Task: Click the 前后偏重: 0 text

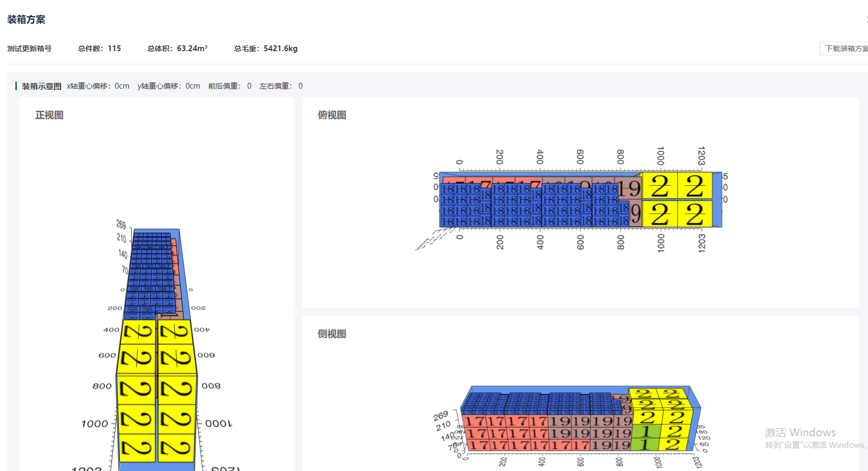Action: coord(230,86)
